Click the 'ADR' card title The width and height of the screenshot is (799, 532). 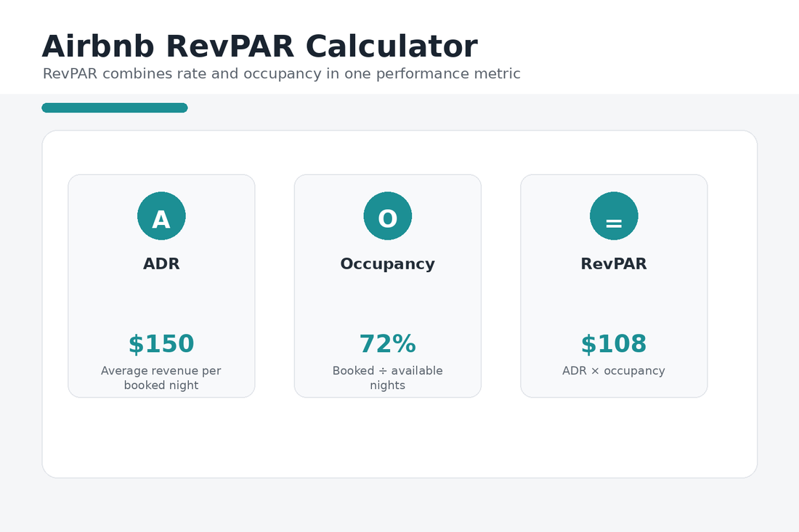click(161, 263)
